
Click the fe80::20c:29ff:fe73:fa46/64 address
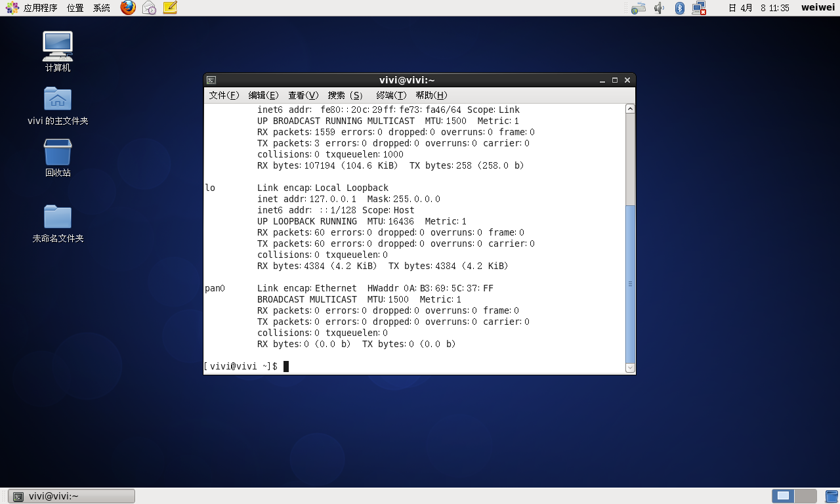tap(391, 110)
